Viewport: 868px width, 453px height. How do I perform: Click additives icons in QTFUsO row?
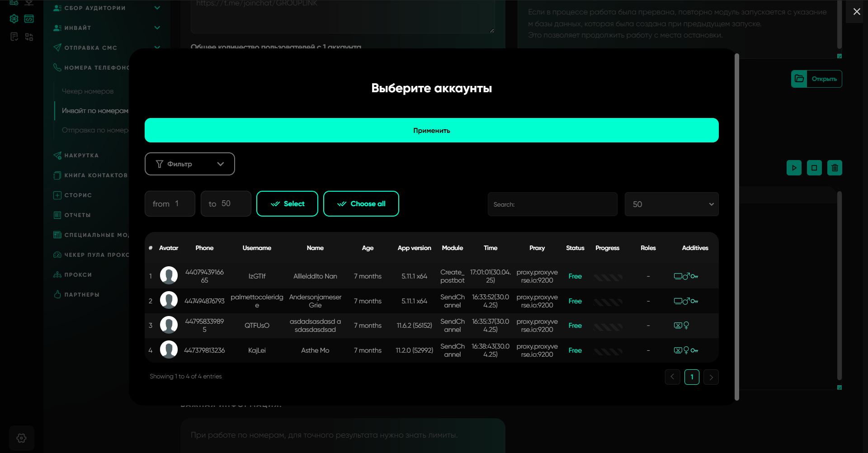(x=681, y=326)
